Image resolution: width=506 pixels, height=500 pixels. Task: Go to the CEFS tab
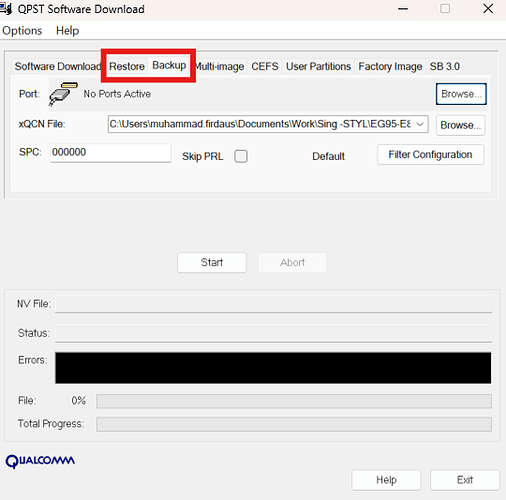[265, 66]
